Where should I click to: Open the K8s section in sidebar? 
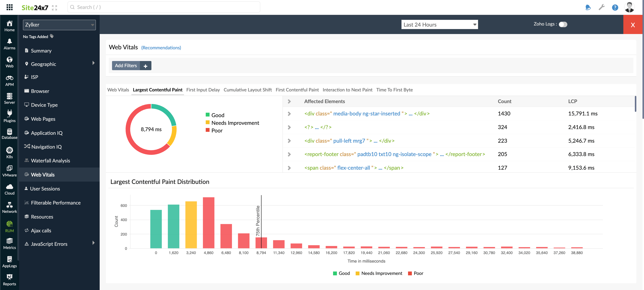10,152
